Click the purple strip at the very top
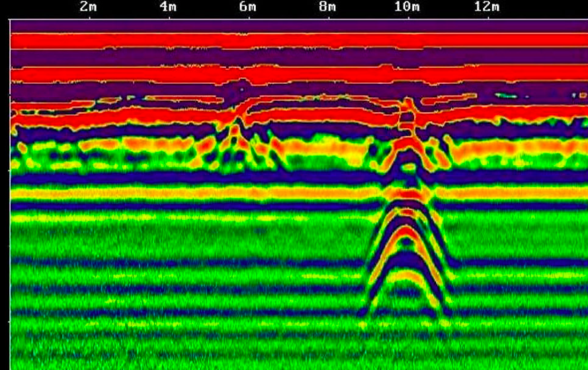Screen dimensions: 588x370 pyautogui.click(x=198, y=26)
